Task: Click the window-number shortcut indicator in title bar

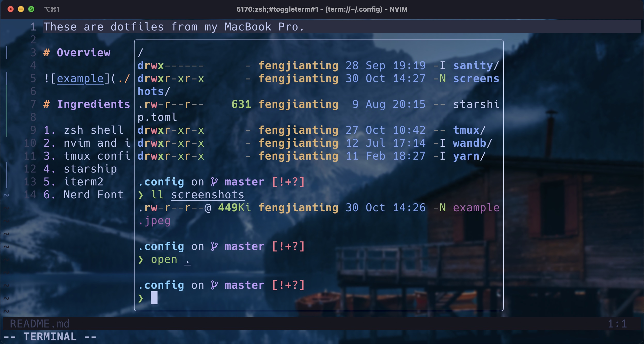Action: [52, 9]
